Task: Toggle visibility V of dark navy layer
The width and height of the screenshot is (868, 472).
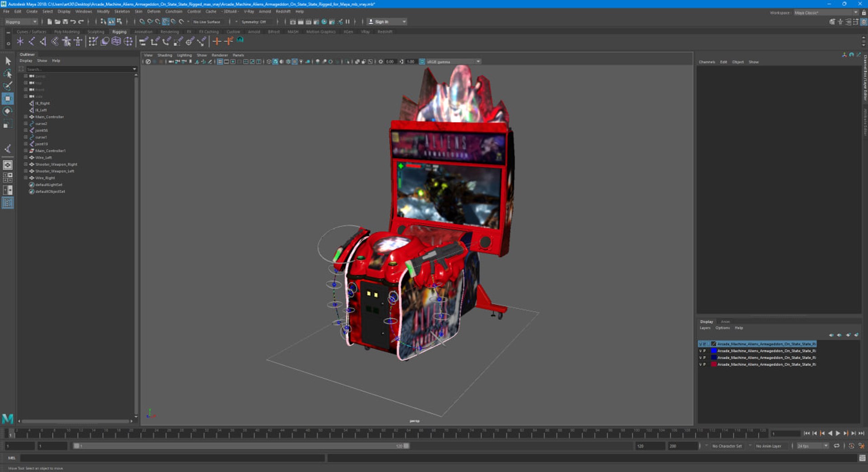Action: tap(700, 358)
